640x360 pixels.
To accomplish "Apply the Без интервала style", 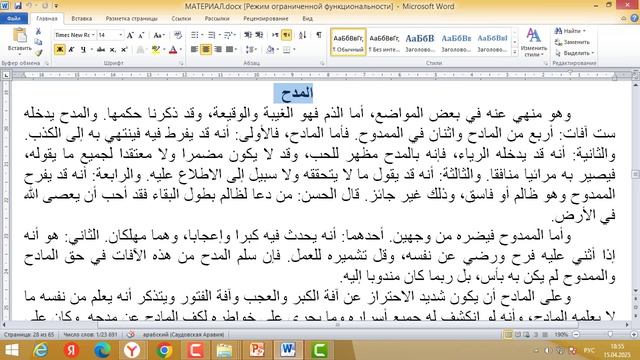I will pyautogui.click(x=384, y=42).
